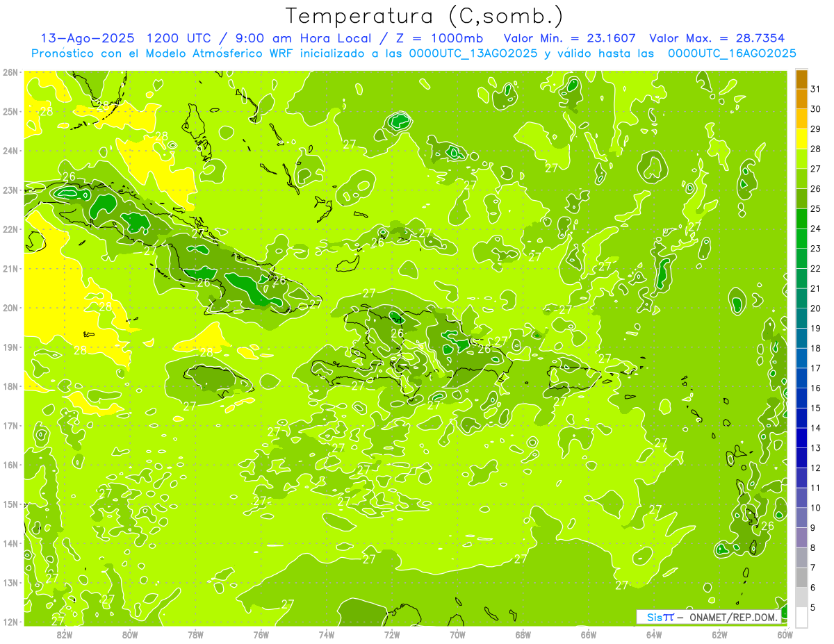Pick the color bar segment between 26 and 27

(x=801, y=179)
